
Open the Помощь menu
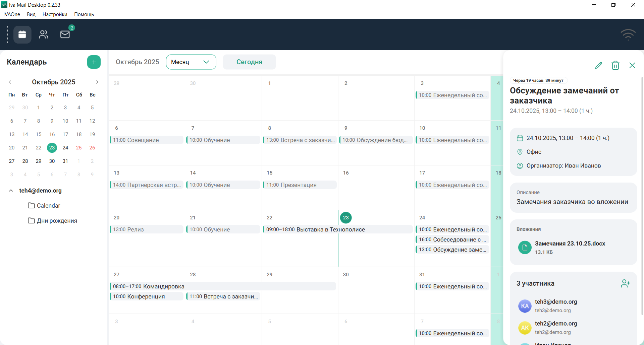coord(84,14)
